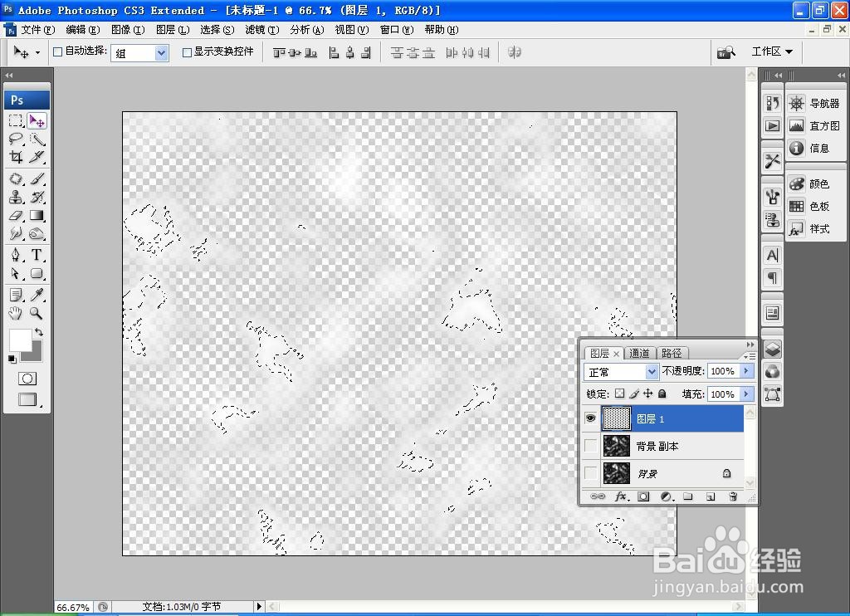This screenshot has width=850, height=616.
Task: Switch to the 通道 tab
Action: click(640, 353)
